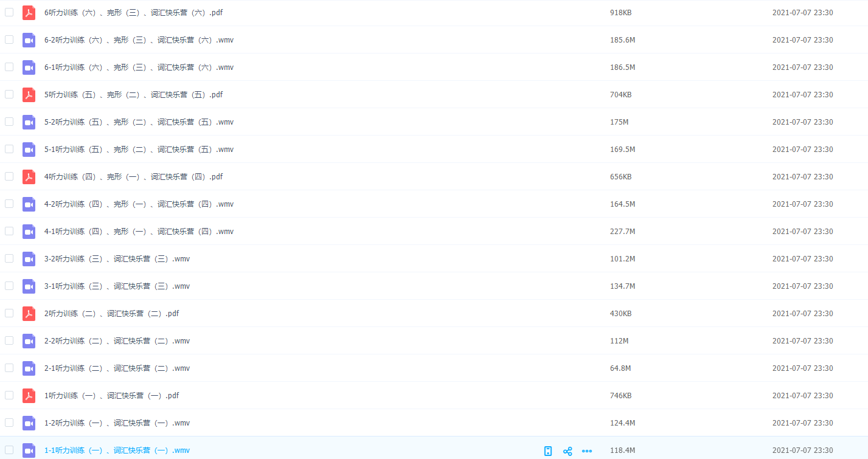Check the box for 6-1听力训练（六）.wmv

(x=9, y=67)
